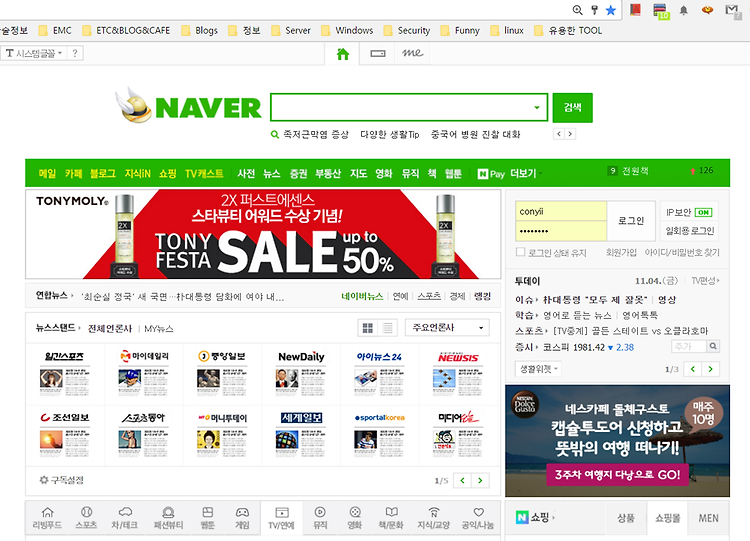Screen dimensions: 750x541
Task: Toggle IP보안 ON switch
Action: pyautogui.click(x=703, y=212)
